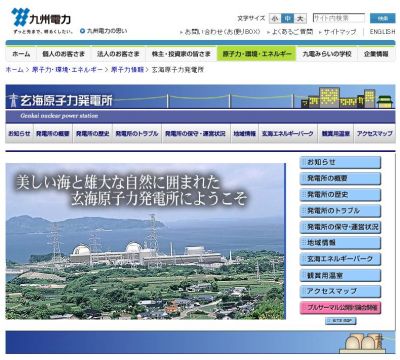Switch to the ENGLISH site
Screen dimensions: 400x360
[x=382, y=32]
